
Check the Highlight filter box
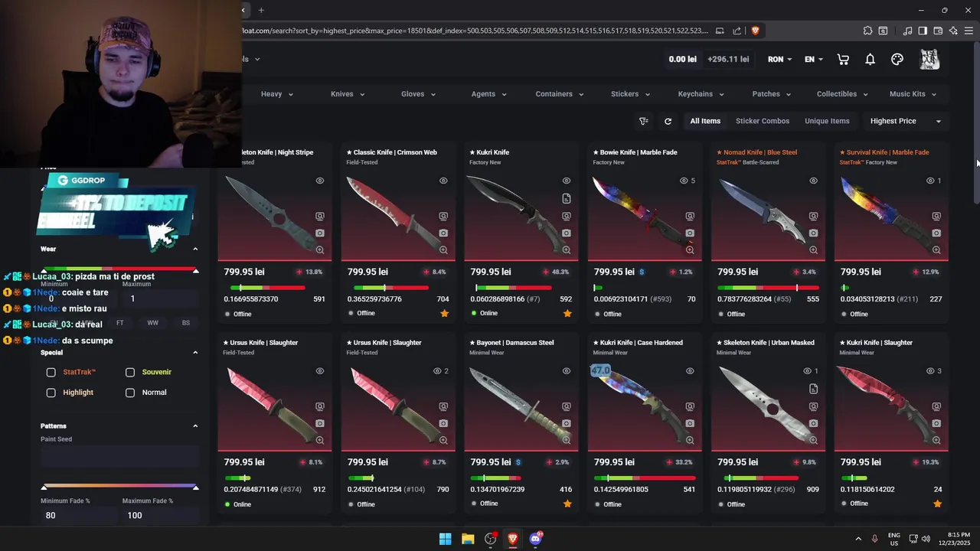click(51, 393)
